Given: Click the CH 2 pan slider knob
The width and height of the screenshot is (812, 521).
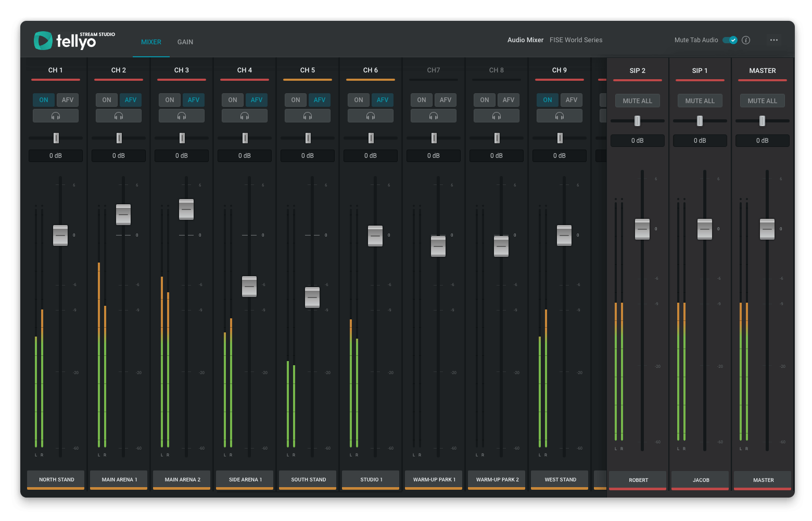Looking at the screenshot, I should [119, 138].
